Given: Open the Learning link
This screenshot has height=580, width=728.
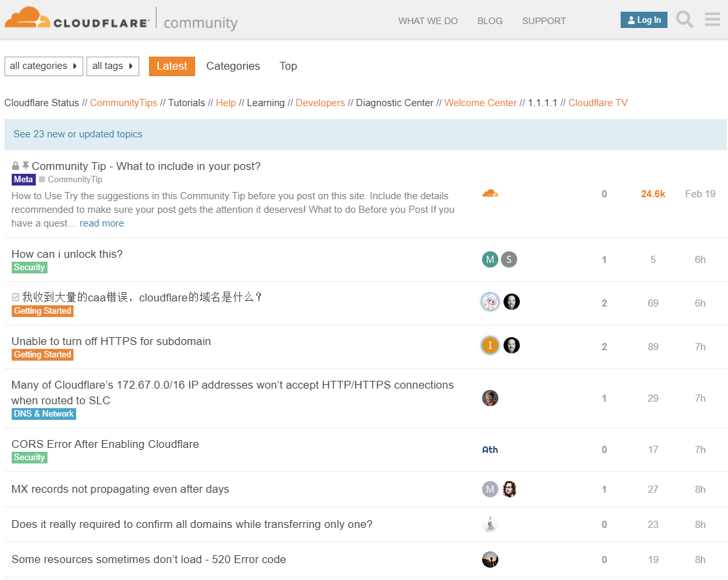Looking at the screenshot, I should (265, 103).
